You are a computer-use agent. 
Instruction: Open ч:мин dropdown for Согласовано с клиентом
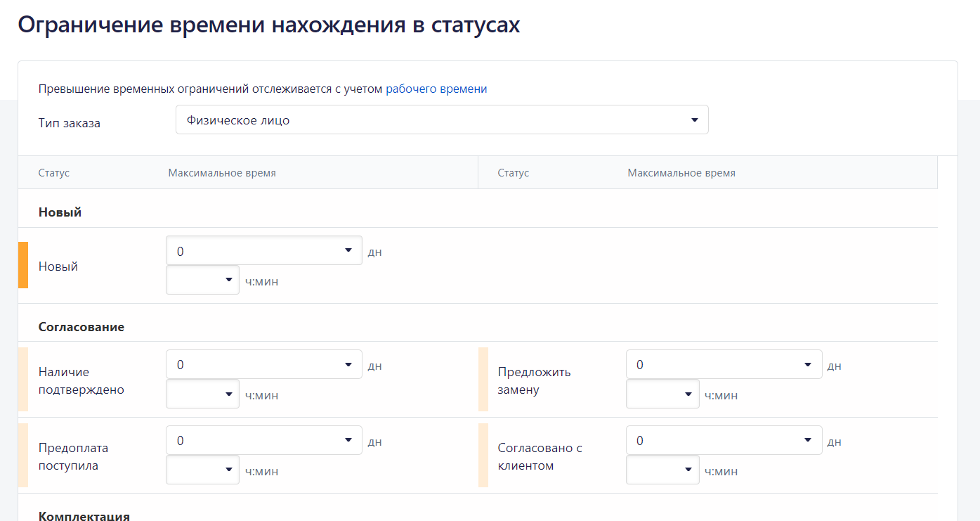(x=662, y=470)
